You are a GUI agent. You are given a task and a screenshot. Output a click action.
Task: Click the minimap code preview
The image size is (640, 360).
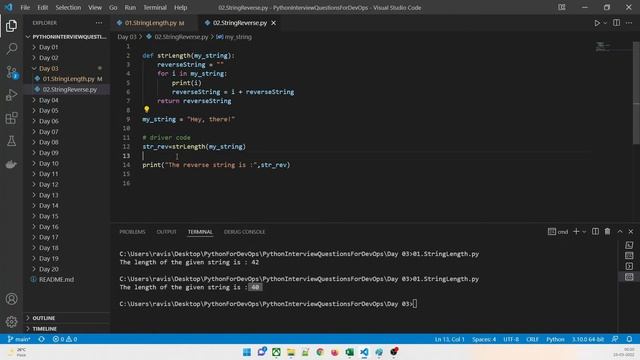click(602, 47)
